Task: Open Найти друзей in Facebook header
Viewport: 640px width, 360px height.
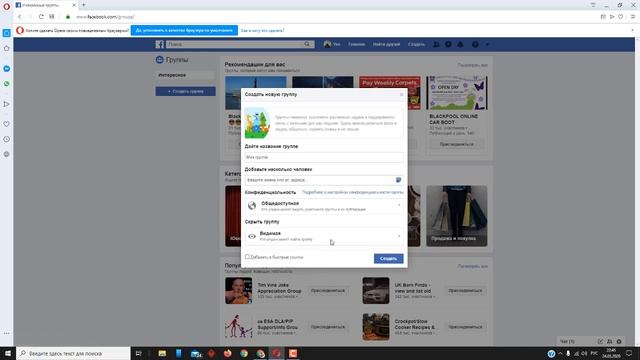Action: pos(386,44)
